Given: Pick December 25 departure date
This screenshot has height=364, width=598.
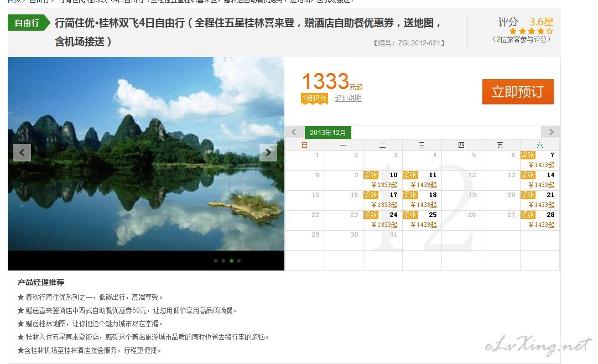Looking at the screenshot, I should (422, 220).
